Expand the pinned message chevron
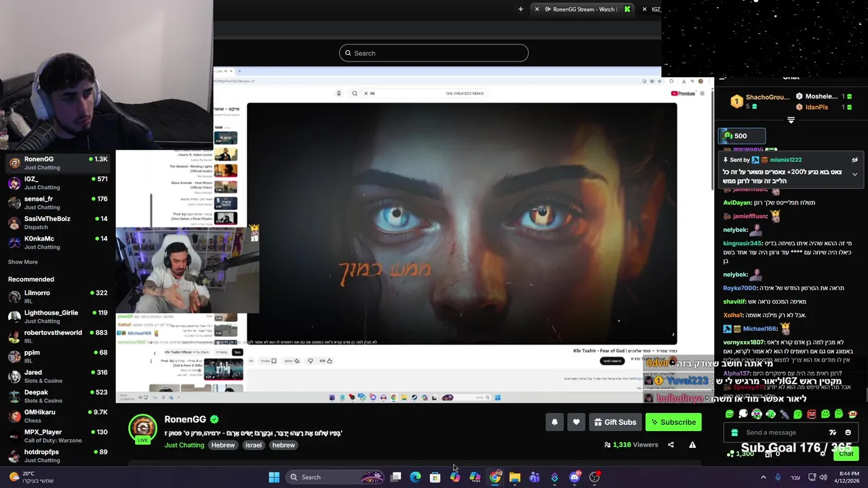 click(x=855, y=174)
